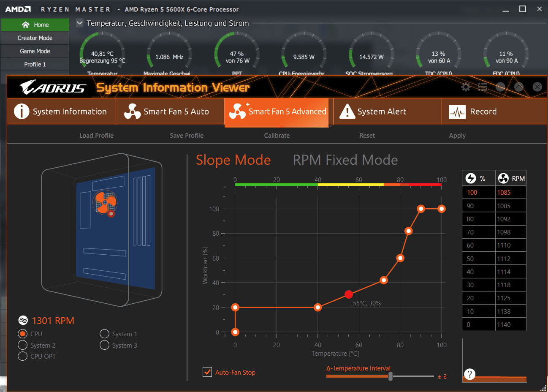Click the Record waveform icon
Viewport: 548px width, 392px height.
457,112
